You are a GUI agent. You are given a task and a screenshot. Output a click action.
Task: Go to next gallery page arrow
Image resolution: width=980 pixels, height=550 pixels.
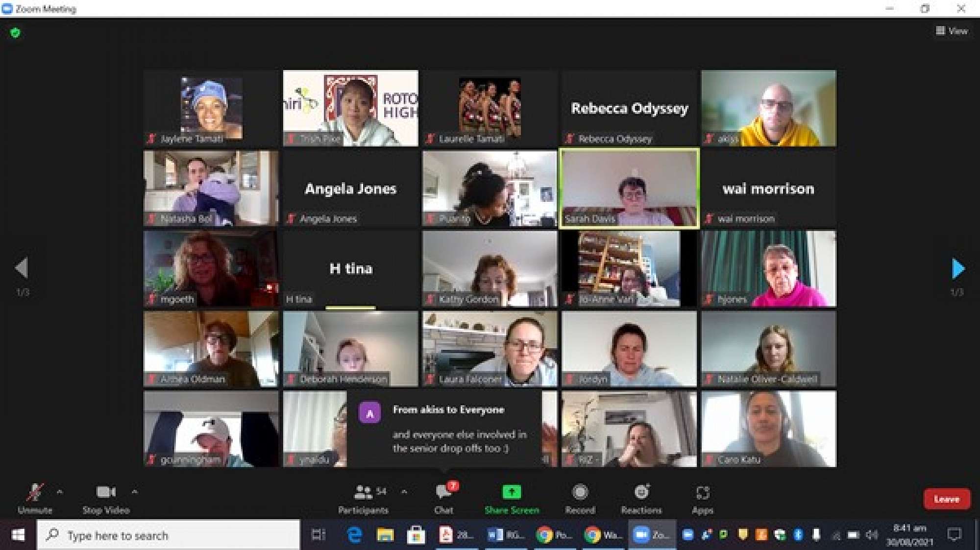coord(958,268)
